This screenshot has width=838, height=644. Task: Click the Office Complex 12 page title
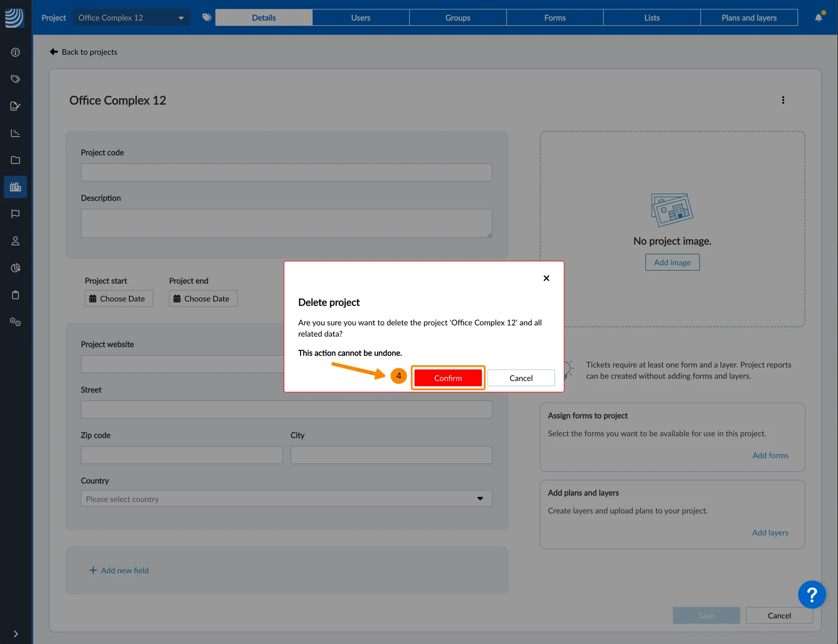[x=118, y=101]
